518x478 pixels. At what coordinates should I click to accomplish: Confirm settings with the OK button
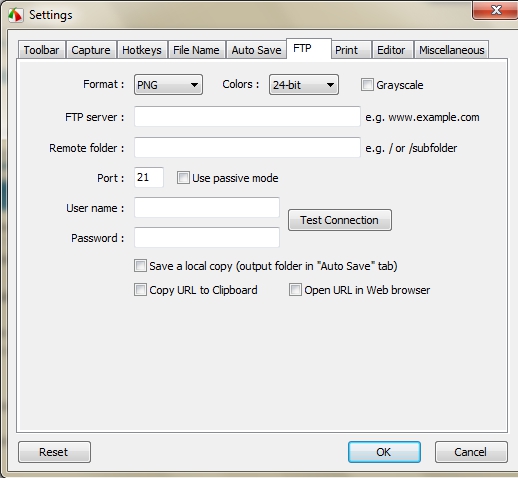coord(384,452)
